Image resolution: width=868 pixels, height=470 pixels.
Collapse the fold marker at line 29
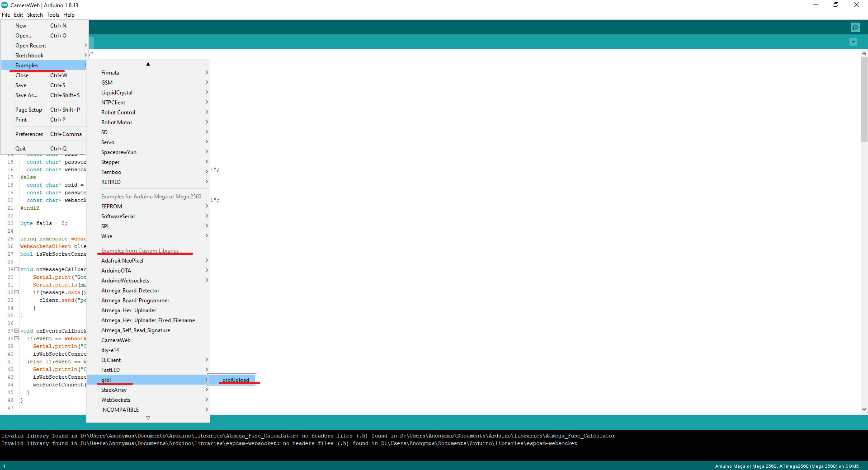click(x=17, y=269)
